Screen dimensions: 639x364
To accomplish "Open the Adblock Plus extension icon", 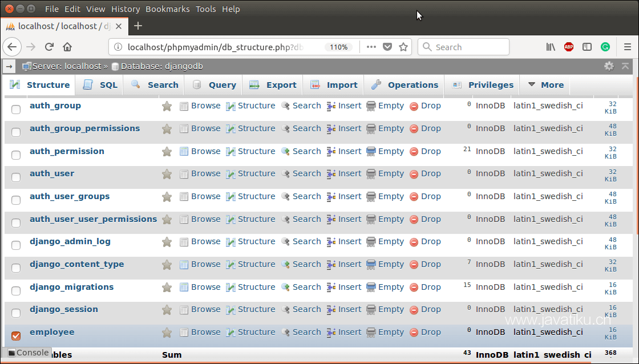I will point(568,47).
